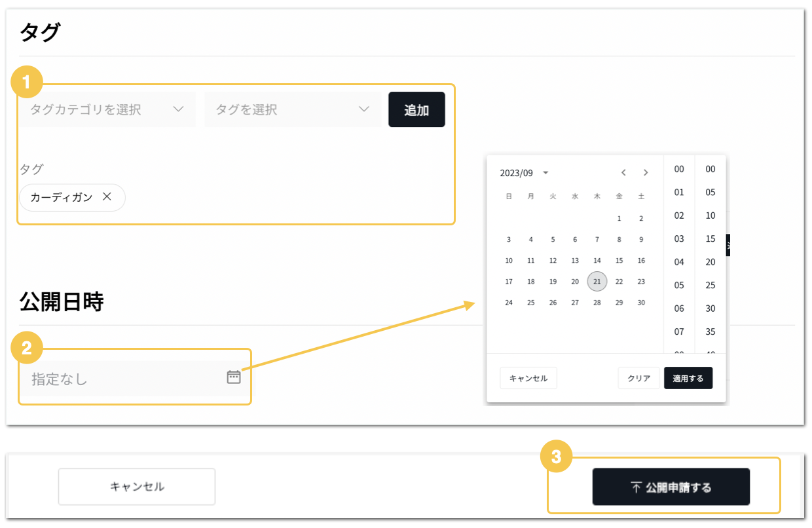This screenshot has height=528, width=812.
Task: Select day 17 in the calendar
Action: (509, 282)
